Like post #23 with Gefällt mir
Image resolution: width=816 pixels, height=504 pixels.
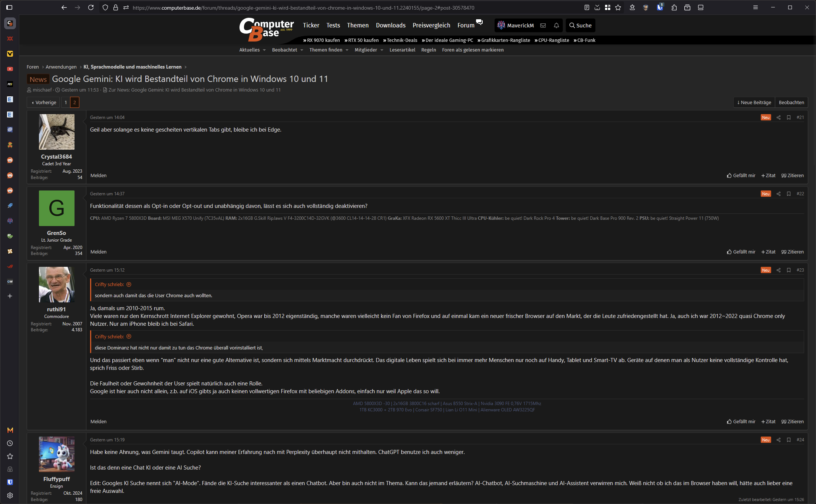pyautogui.click(x=741, y=422)
